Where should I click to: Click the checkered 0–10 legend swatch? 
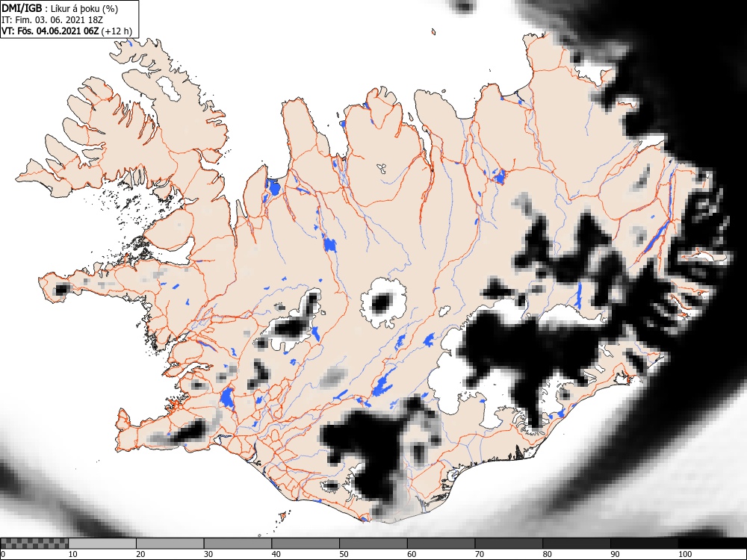(34, 544)
